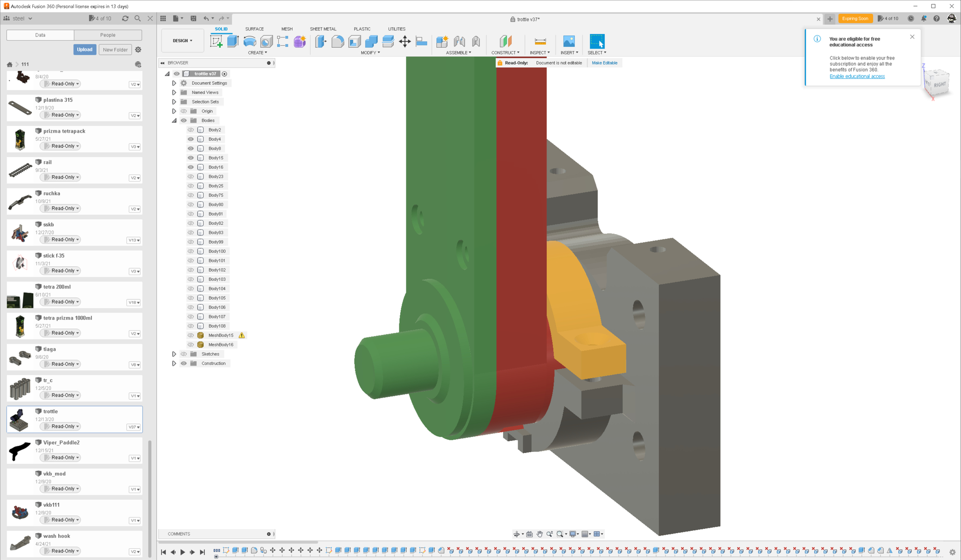This screenshot has width=961, height=560.
Task: Open the Measure inspect tool
Action: pos(540,41)
